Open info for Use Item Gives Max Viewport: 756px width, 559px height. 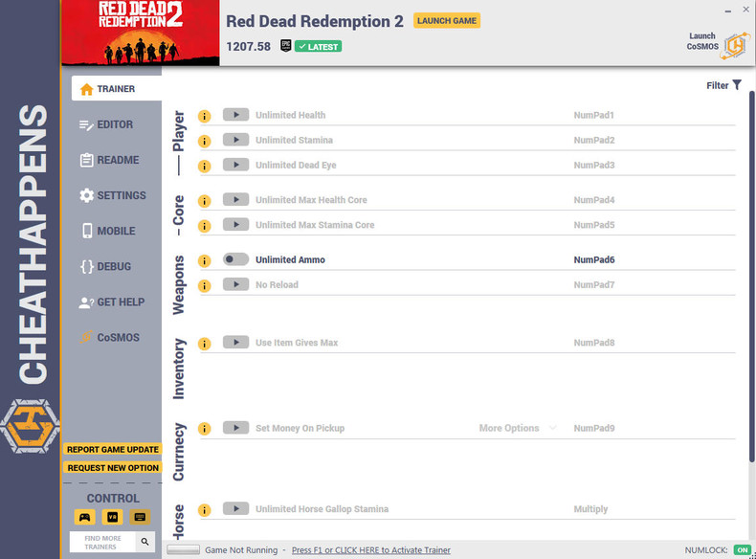205,344
